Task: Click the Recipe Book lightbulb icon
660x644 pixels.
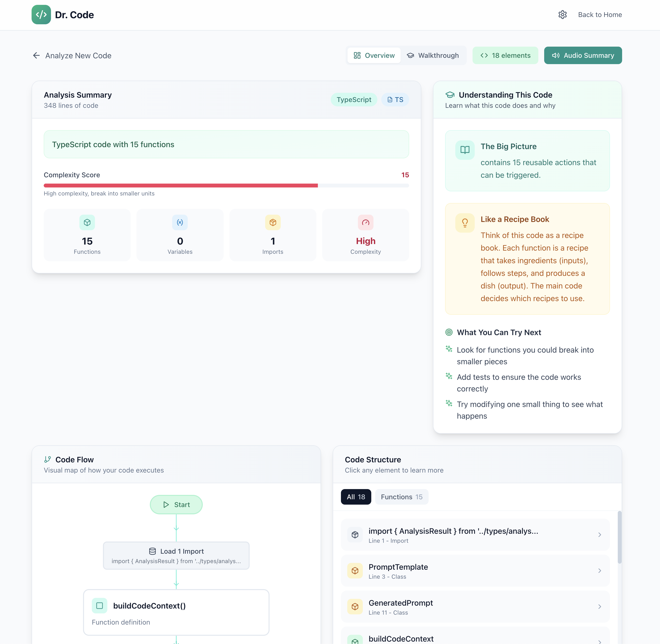Action: [465, 222]
